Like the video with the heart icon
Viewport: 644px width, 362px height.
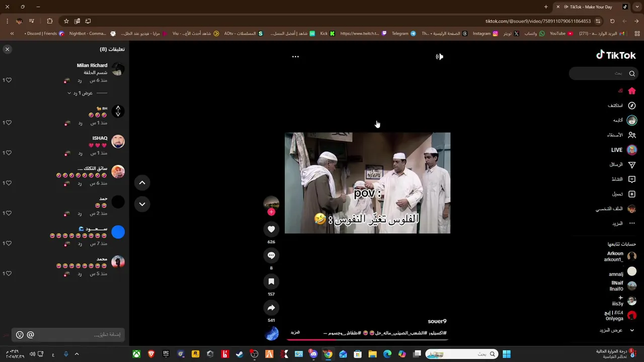pos(271,229)
